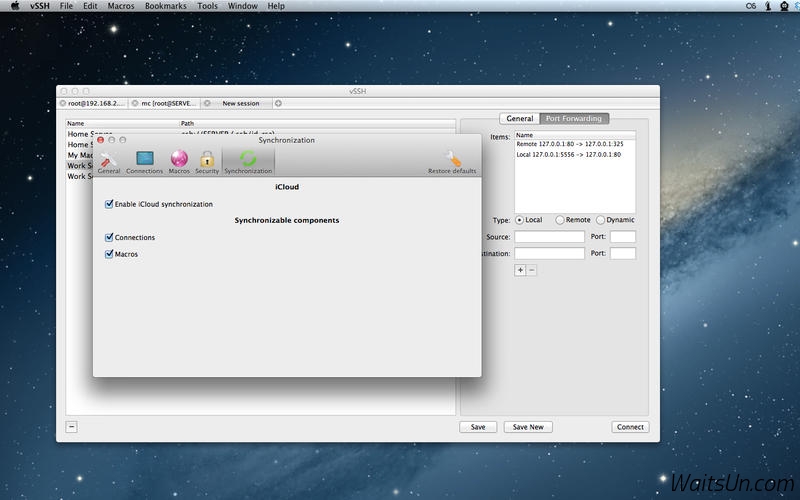This screenshot has width=800, height=500.
Task: Click Path column header in connections list
Action: click(317, 123)
